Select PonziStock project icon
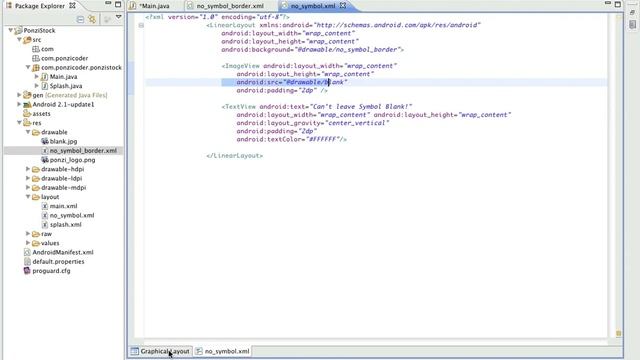 tap(18, 30)
